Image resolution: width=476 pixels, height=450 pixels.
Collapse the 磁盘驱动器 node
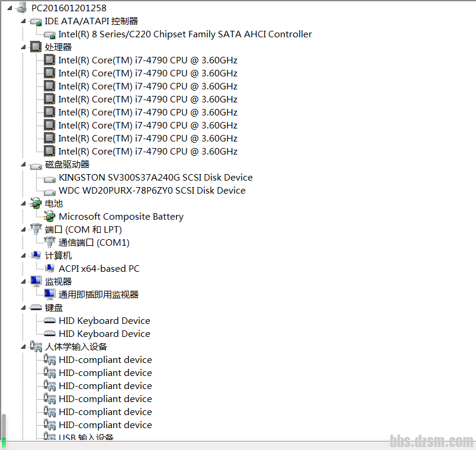(x=24, y=165)
